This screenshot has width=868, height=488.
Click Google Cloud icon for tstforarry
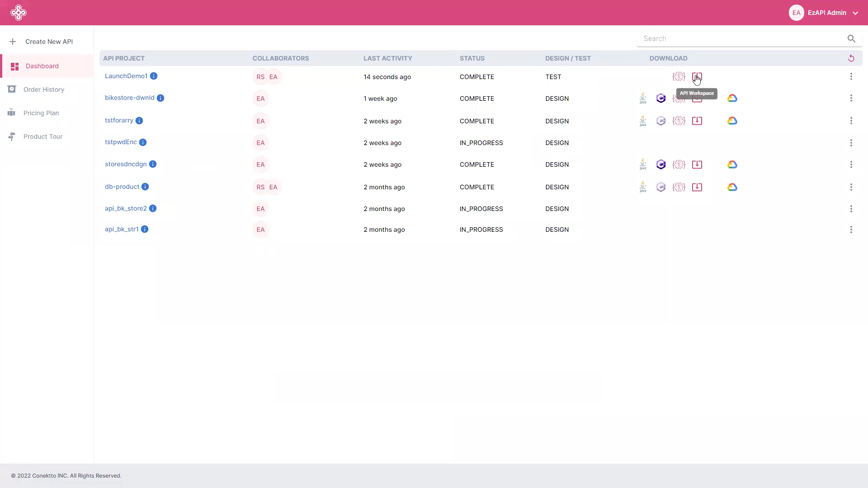tap(732, 121)
